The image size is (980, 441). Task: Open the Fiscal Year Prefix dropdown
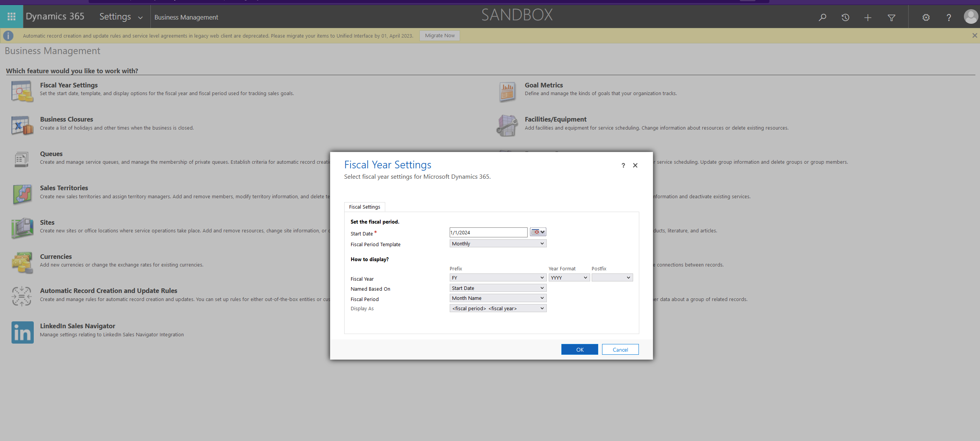498,278
